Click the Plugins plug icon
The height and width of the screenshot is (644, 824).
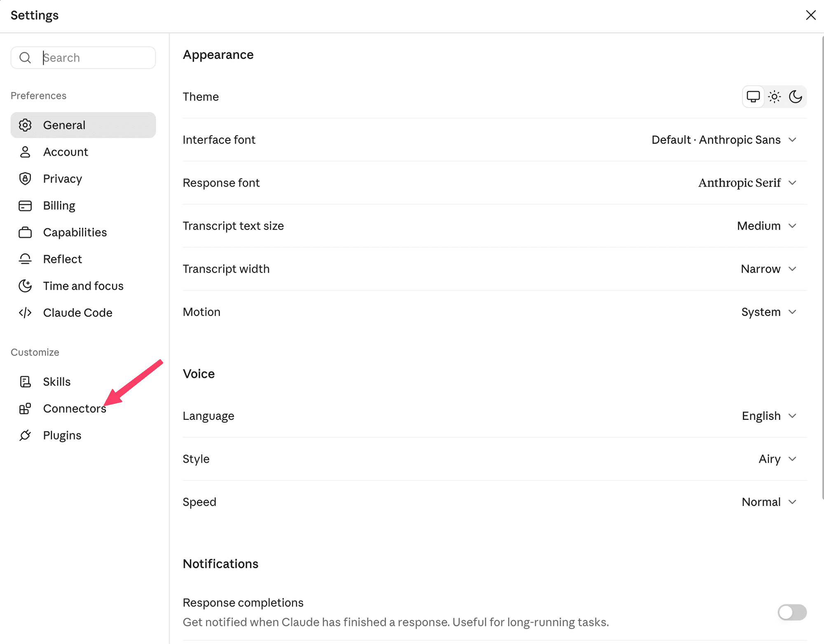point(25,436)
